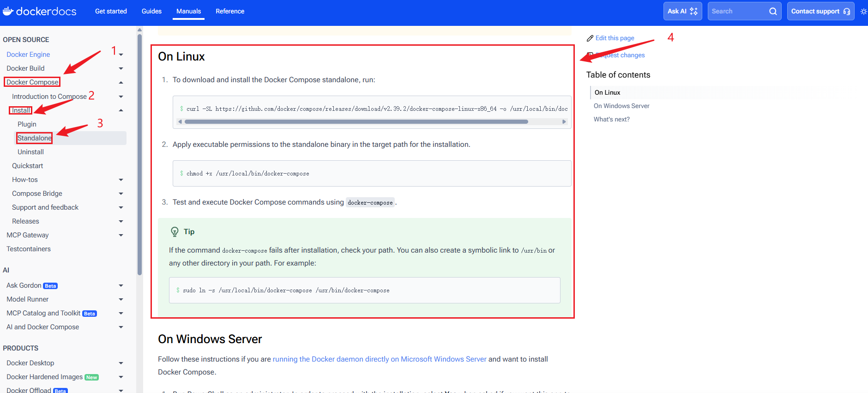Click the chmod command code block
This screenshot has height=393, width=868.
pos(372,174)
